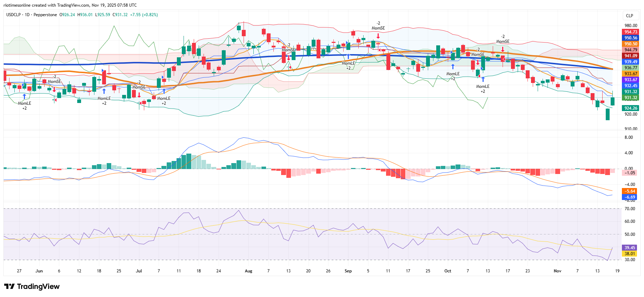Click the 8.00 MACD axis value
The width and height of the screenshot is (644, 297).
coord(629,137)
